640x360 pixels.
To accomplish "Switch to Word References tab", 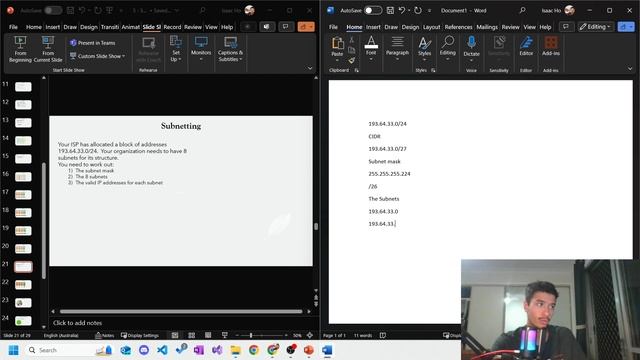I will click(458, 27).
